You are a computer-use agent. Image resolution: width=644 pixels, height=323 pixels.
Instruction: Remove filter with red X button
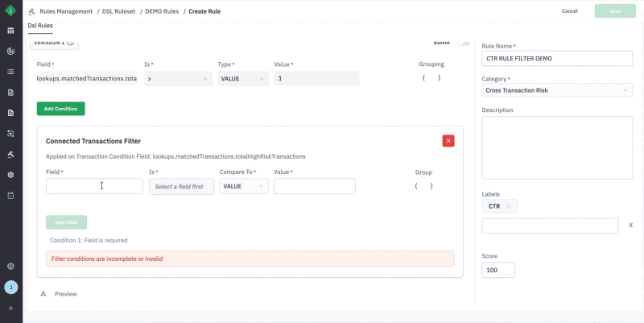pyautogui.click(x=448, y=141)
